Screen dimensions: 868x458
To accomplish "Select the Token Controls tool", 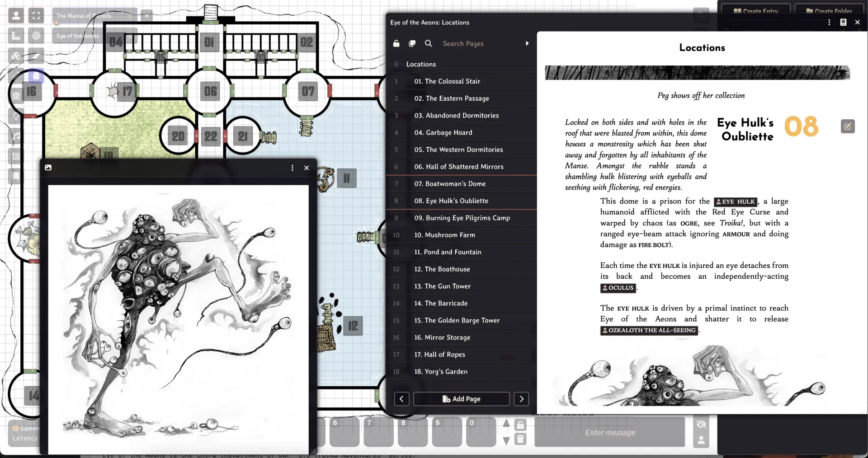I will tap(16, 16).
